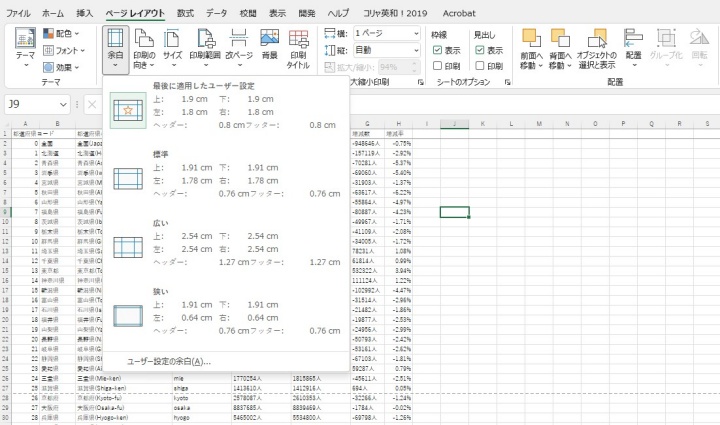The width and height of the screenshot is (720, 425).
Task: Switch to the ヘルプ tab
Action: point(338,13)
